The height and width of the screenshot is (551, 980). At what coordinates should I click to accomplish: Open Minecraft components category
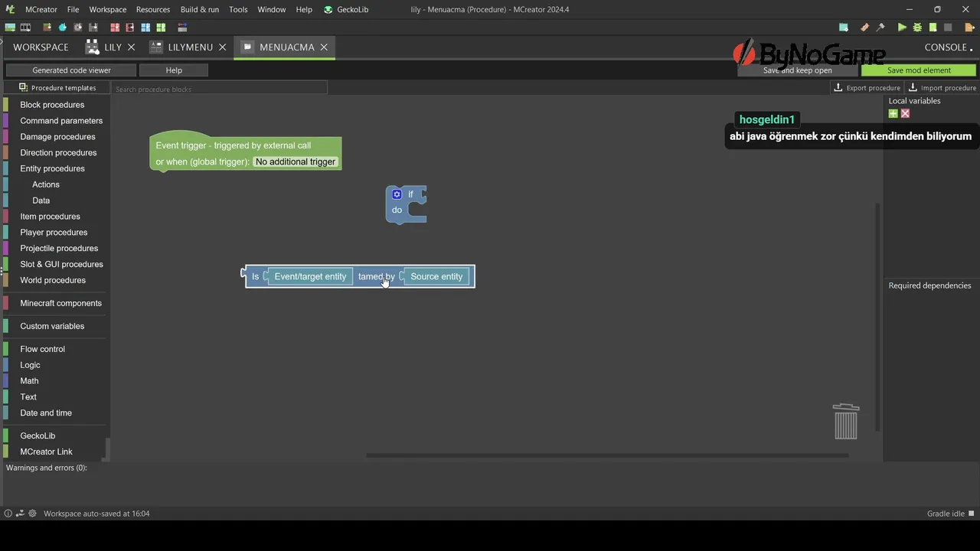(60, 303)
